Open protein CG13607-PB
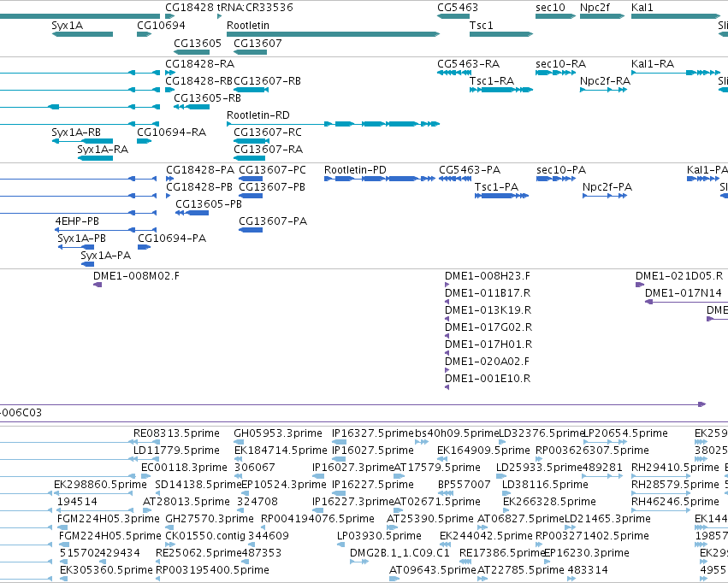The height and width of the screenshot is (583, 728). click(271, 187)
